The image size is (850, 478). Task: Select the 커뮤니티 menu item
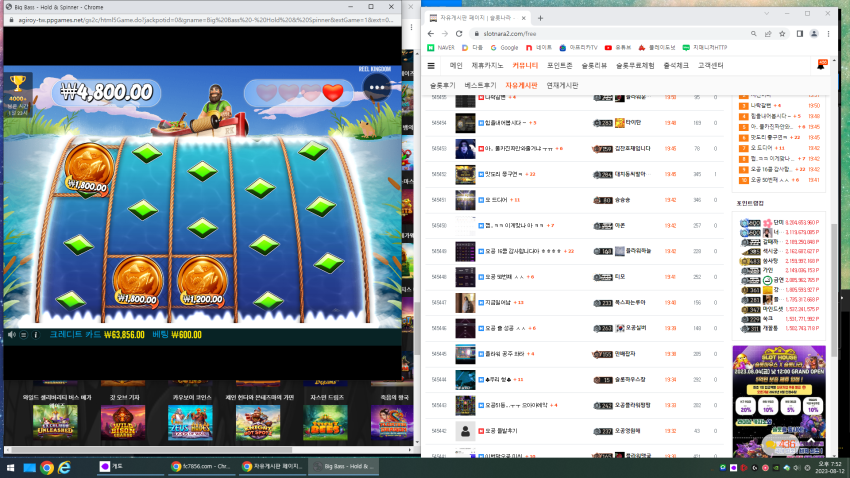click(x=525, y=66)
